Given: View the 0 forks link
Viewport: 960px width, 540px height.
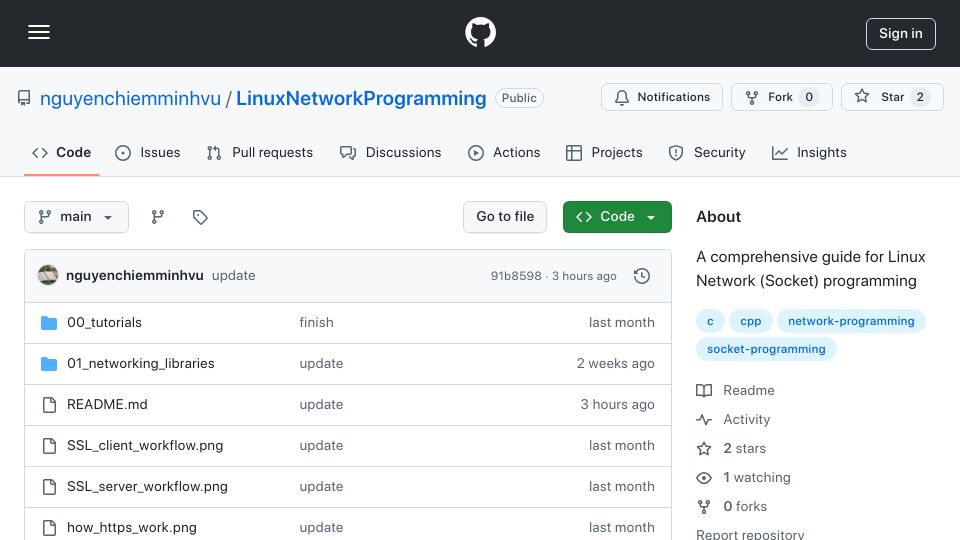Looking at the screenshot, I should (x=732, y=506).
